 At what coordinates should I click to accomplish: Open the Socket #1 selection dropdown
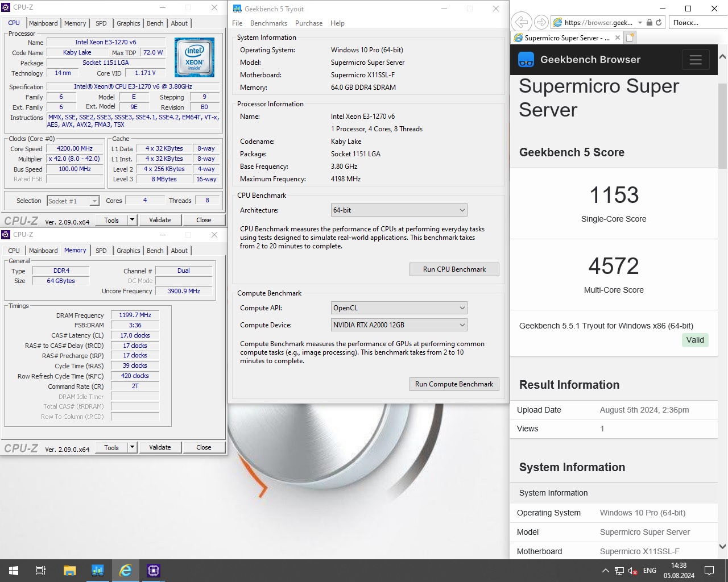pos(73,201)
